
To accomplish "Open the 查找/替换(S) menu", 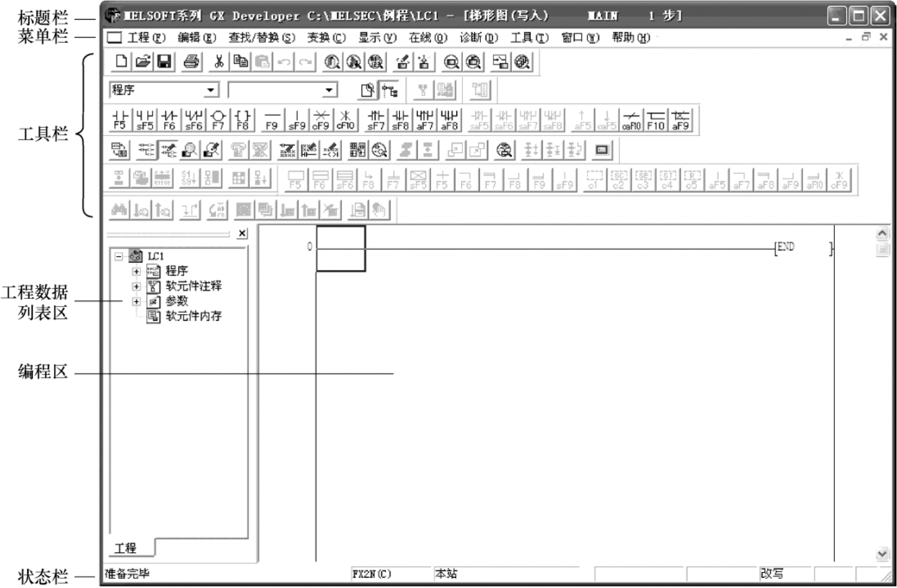I will click(x=261, y=38).
